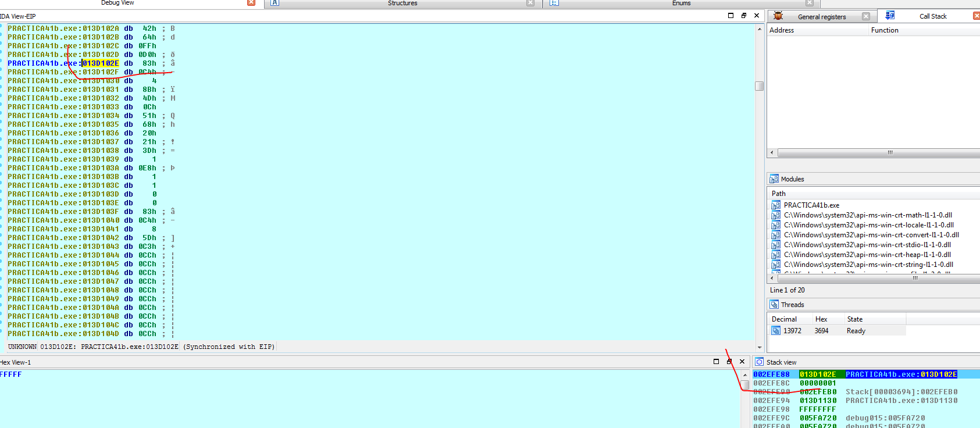
Task: Click the State column header in Threads
Action: tap(855, 319)
